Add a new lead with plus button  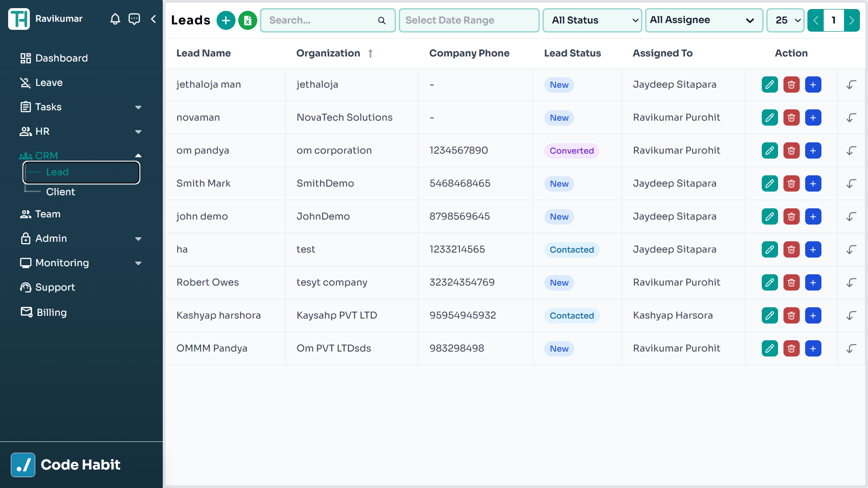pyautogui.click(x=226, y=20)
